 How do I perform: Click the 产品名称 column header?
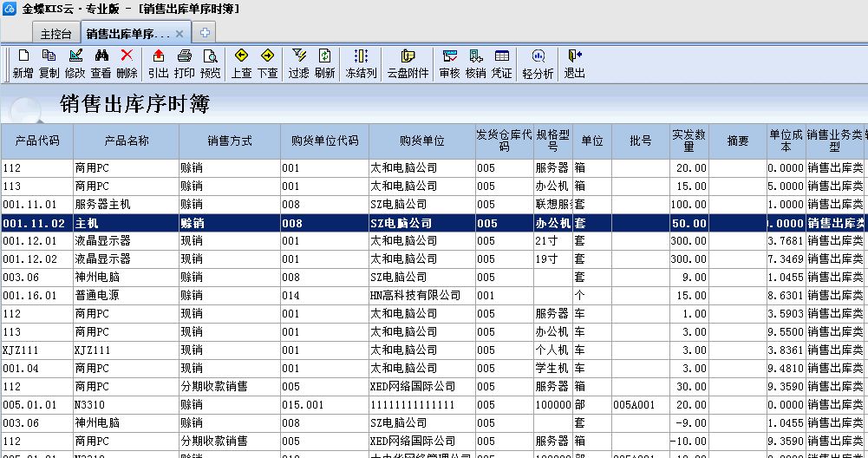[x=127, y=141]
